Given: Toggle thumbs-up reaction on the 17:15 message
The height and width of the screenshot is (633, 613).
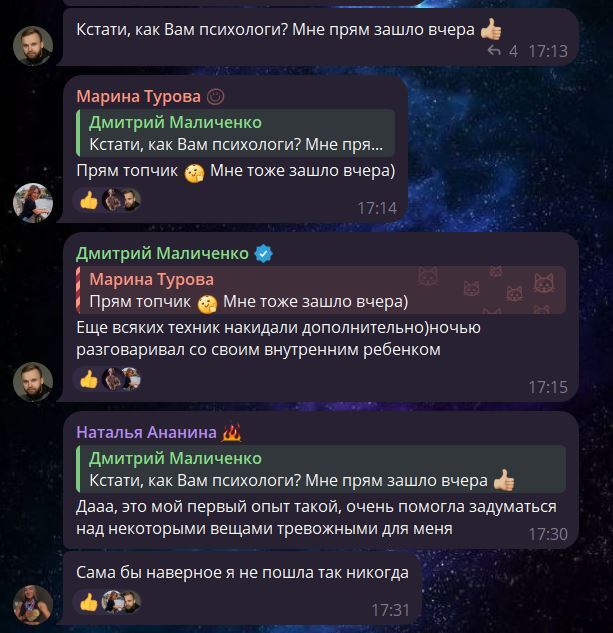Looking at the screenshot, I should (x=89, y=379).
